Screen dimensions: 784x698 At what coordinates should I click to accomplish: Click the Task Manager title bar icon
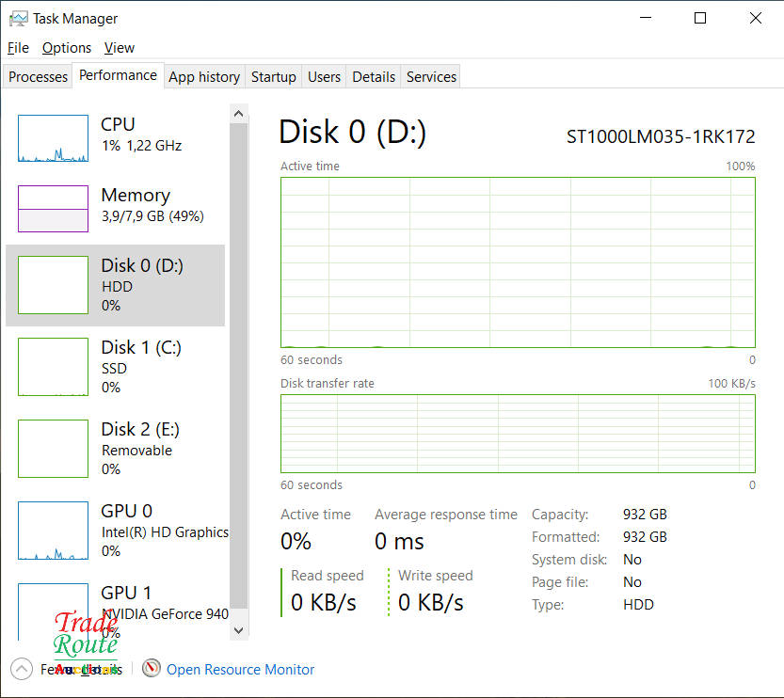pos(18,18)
